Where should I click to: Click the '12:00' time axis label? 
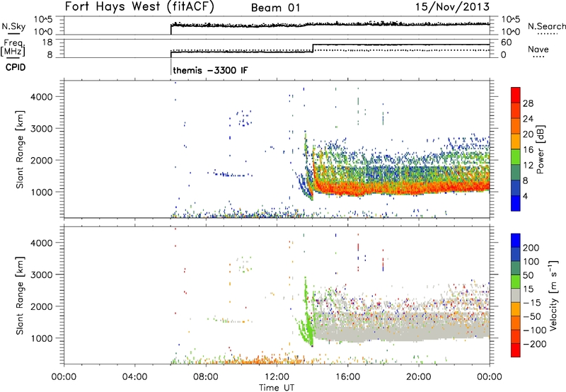pyautogui.click(x=277, y=377)
